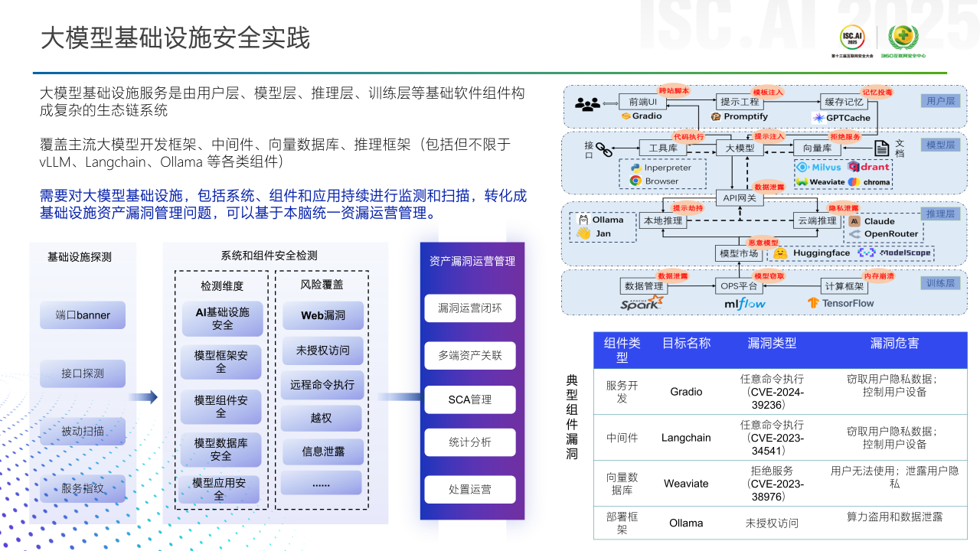Viewport: 980px width, 551px height.
Task: Click the slide title 大模型基础设施安全实践
Action: (x=175, y=38)
